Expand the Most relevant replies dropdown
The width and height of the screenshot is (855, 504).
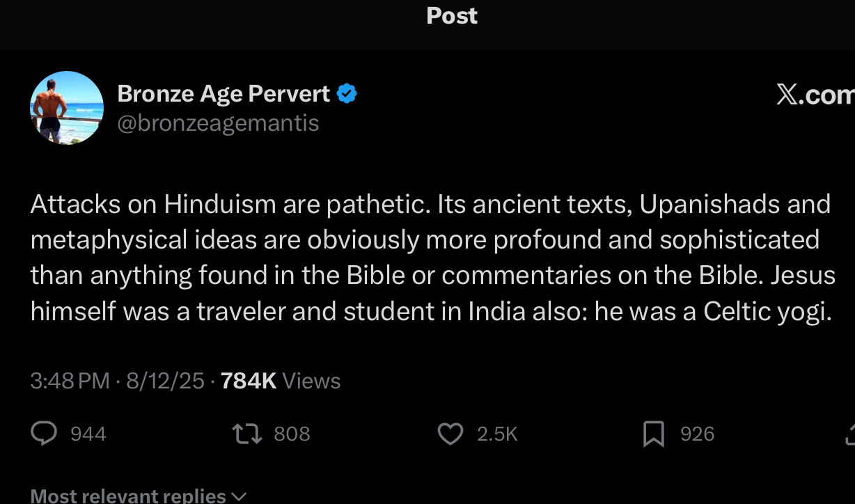pos(139,496)
